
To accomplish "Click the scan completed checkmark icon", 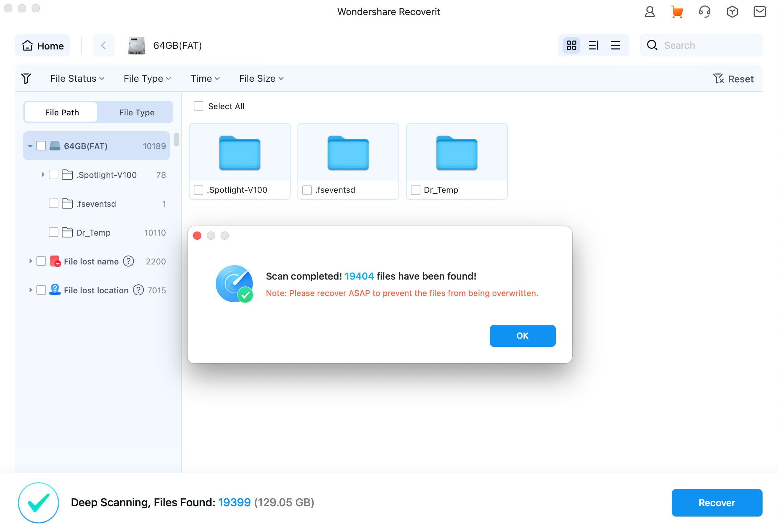I will pyautogui.click(x=38, y=503).
